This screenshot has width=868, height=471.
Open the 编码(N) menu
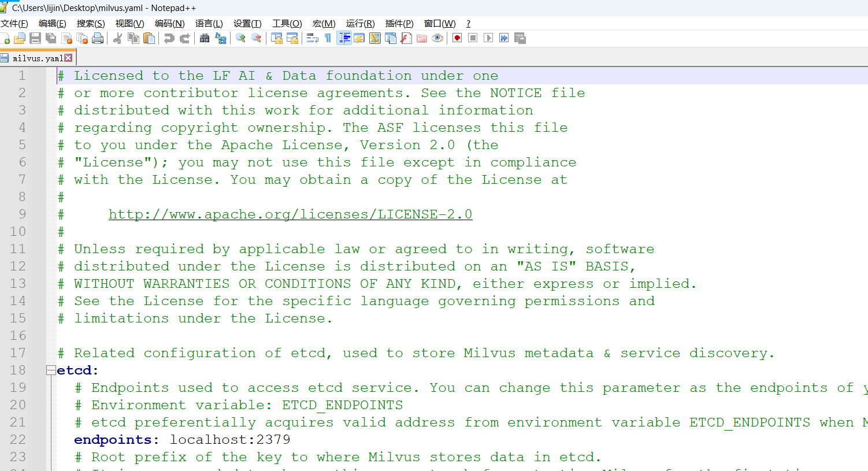169,24
